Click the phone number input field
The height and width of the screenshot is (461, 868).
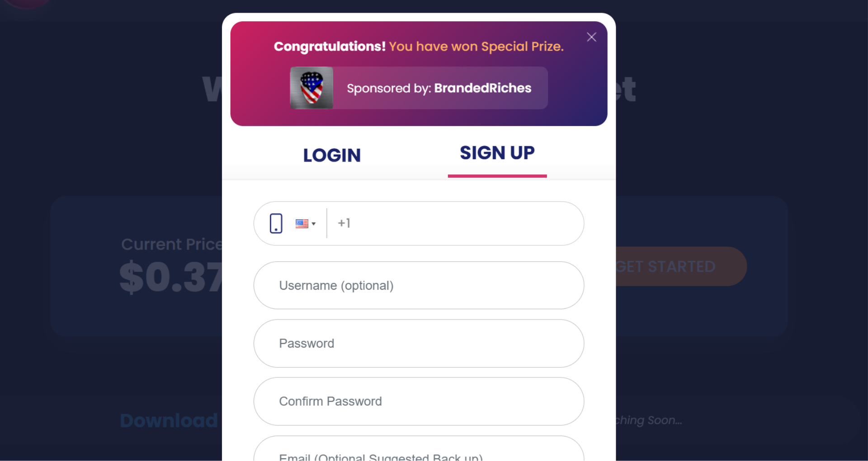click(x=452, y=223)
